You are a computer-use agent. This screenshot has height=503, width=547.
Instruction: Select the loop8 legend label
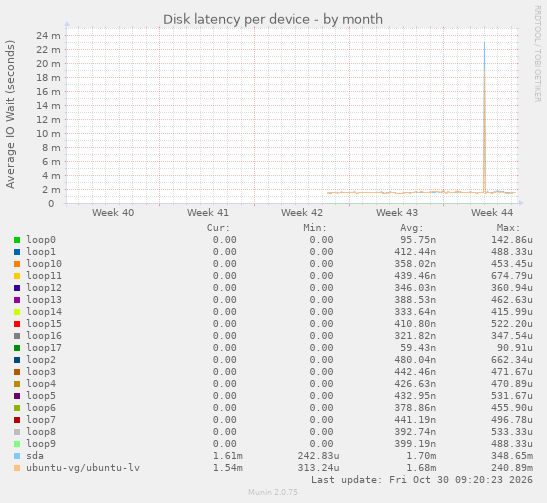(41, 432)
